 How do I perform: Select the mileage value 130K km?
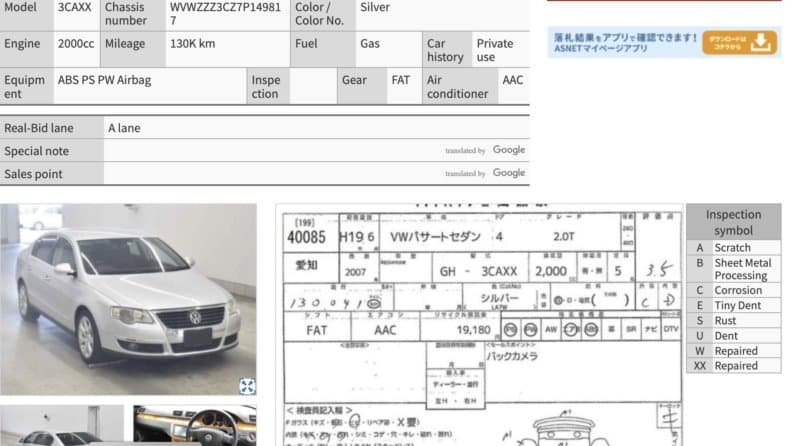192,44
